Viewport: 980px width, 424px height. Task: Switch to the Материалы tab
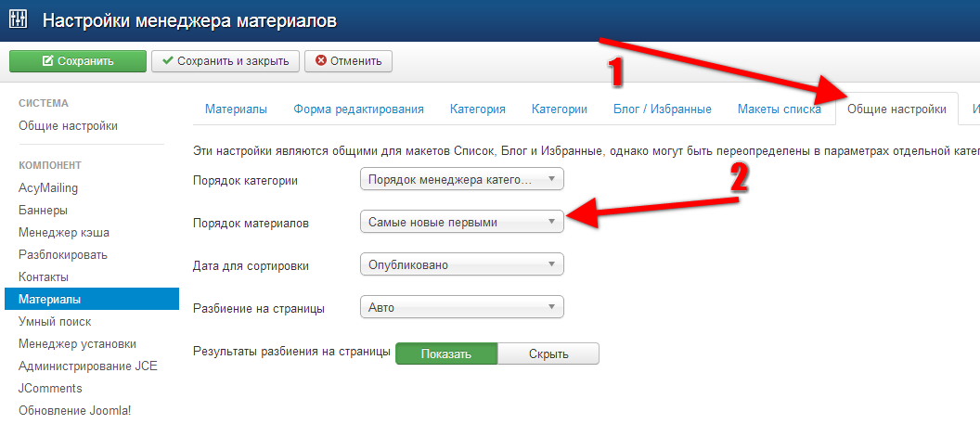pyautogui.click(x=236, y=109)
